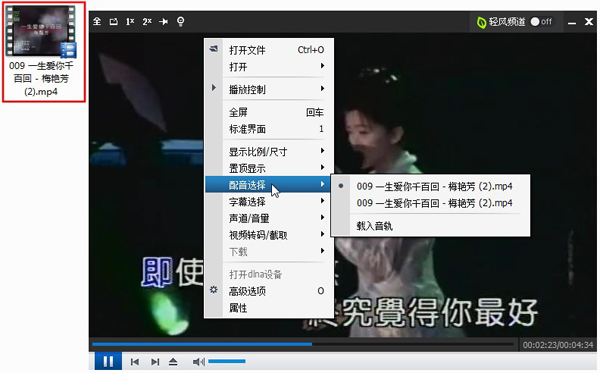
Task: Expand the 显示比例/尺寸 submenu
Action: click(269, 151)
